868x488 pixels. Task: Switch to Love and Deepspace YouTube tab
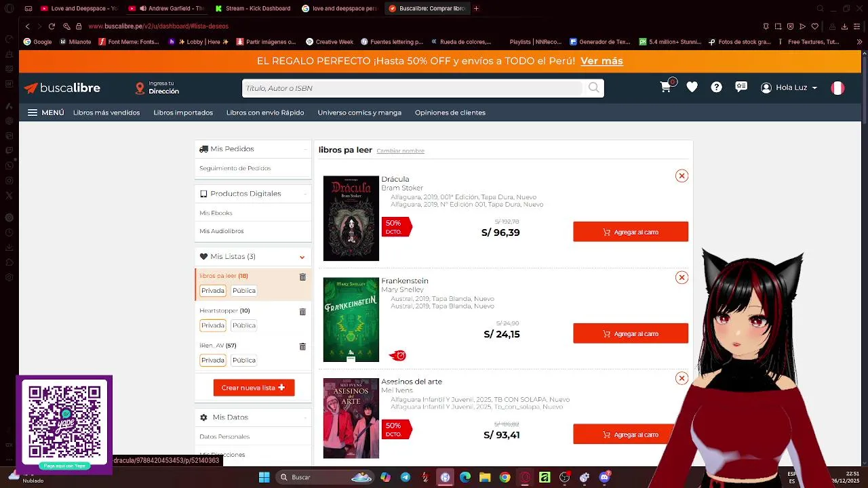coord(79,8)
